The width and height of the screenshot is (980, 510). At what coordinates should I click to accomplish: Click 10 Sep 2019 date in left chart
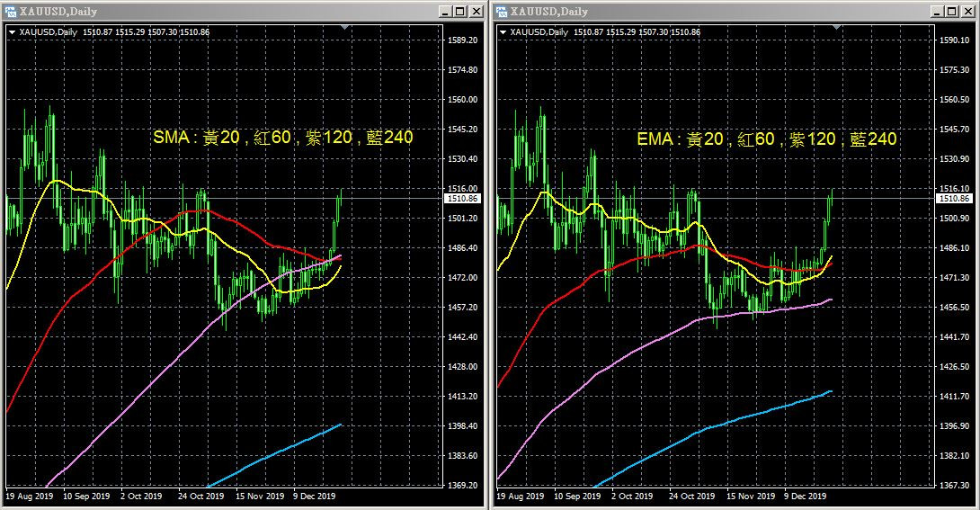[x=86, y=497]
